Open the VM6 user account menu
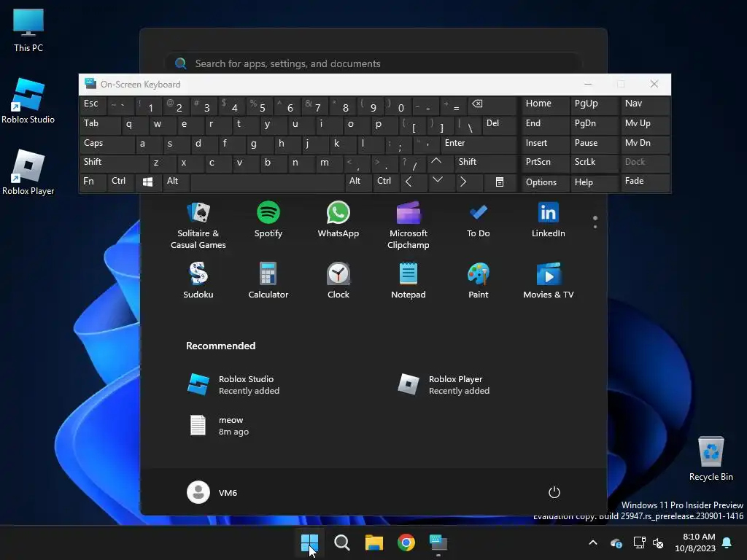This screenshot has height=560, width=747. pos(212,492)
